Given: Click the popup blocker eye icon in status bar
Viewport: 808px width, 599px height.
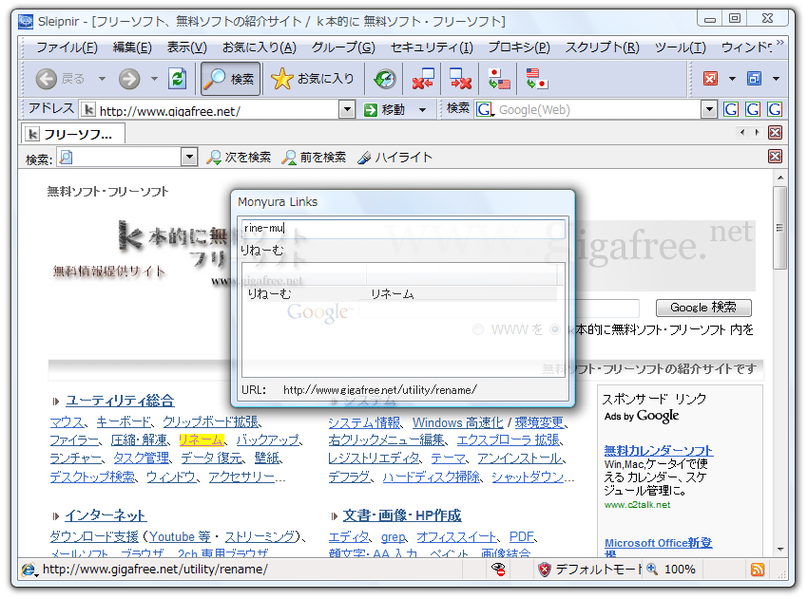Looking at the screenshot, I should click(x=498, y=569).
